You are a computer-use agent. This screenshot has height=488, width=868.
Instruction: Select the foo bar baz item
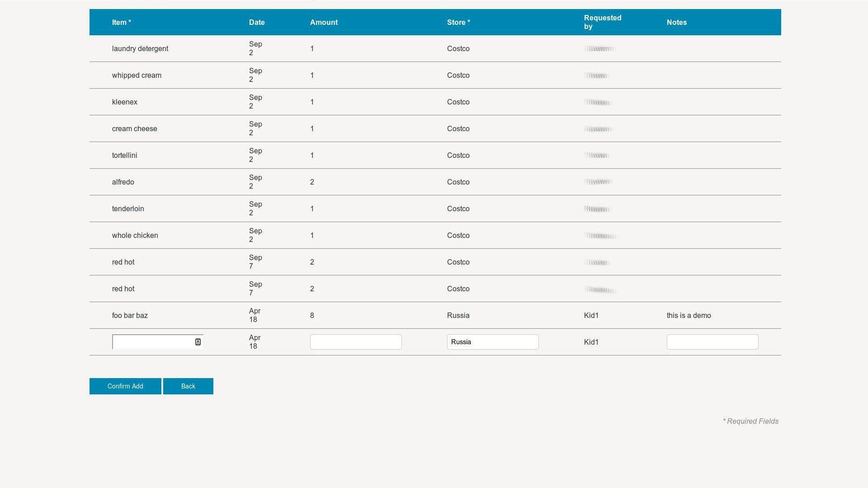pos(130,315)
